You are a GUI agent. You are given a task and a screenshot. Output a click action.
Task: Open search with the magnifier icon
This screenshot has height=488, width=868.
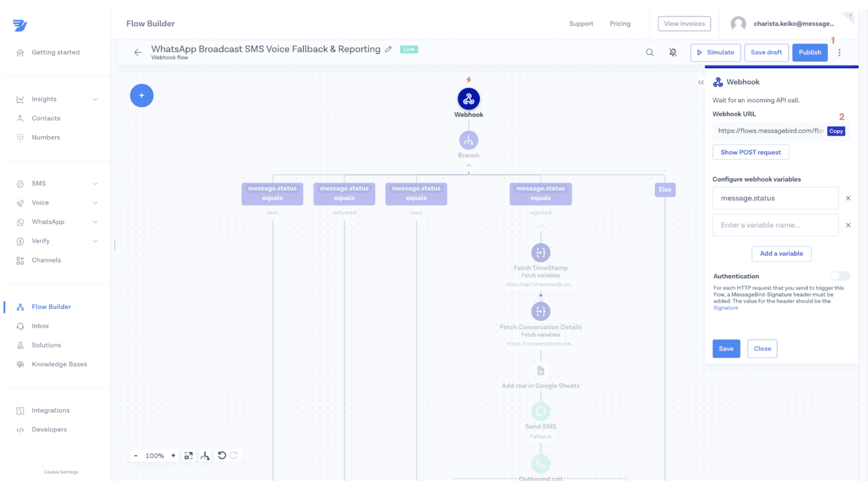649,53
